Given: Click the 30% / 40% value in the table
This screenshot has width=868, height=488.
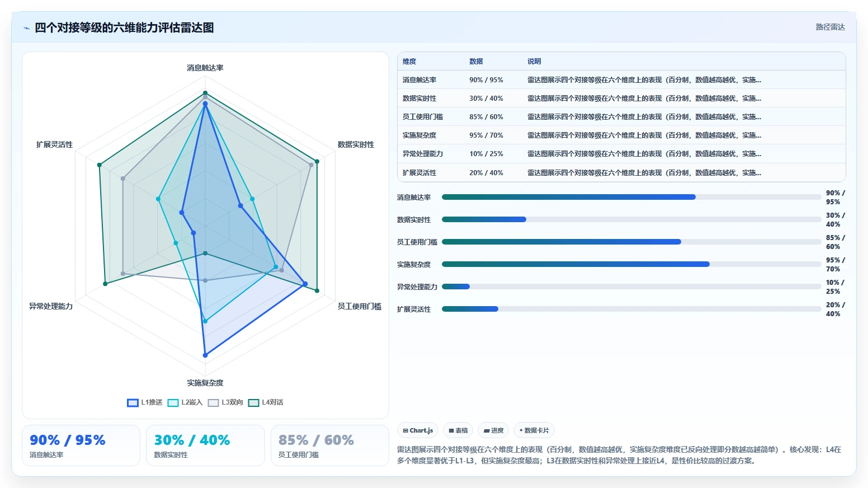Looking at the screenshot, I should pos(486,98).
